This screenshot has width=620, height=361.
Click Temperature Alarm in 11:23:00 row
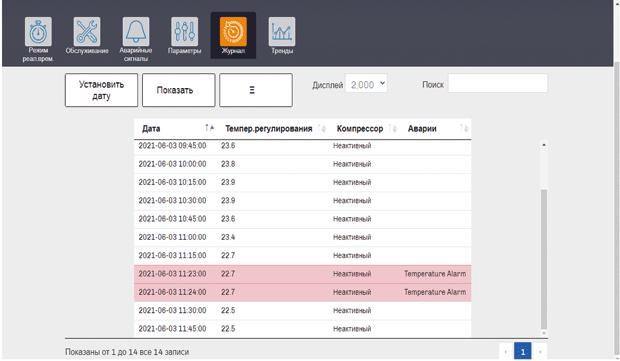pos(435,274)
